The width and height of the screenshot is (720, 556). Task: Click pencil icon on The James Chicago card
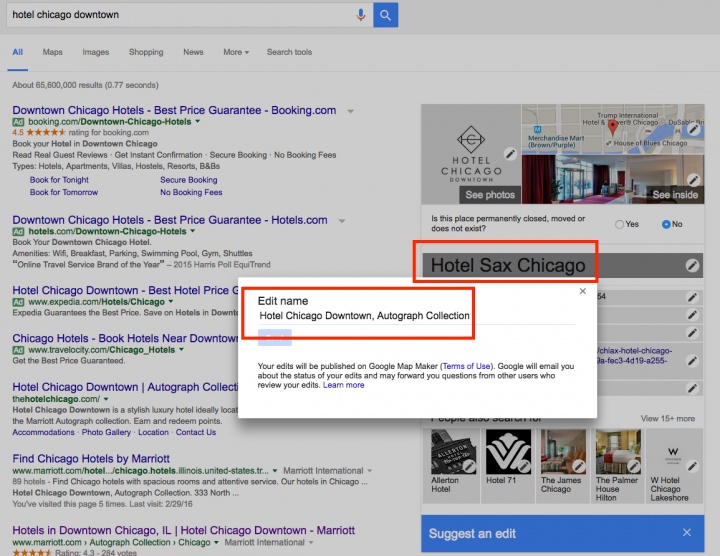(x=579, y=466)
